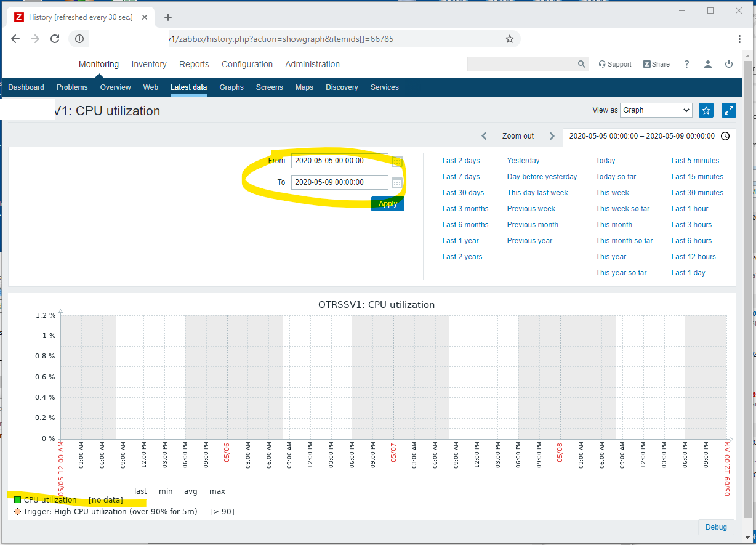Image resolution: width=756 pixels, height=545 pixels.
Task: Click the From date input field
Action: pos(339,161)
